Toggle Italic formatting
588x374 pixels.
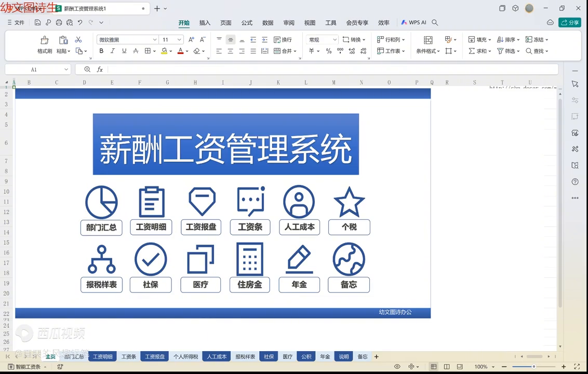pos(113,51)
